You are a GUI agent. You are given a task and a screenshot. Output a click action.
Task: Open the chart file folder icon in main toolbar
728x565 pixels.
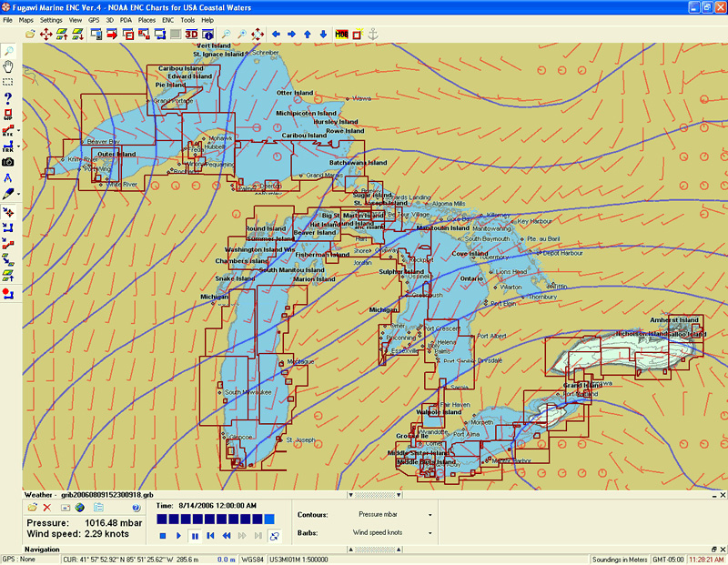30,34
